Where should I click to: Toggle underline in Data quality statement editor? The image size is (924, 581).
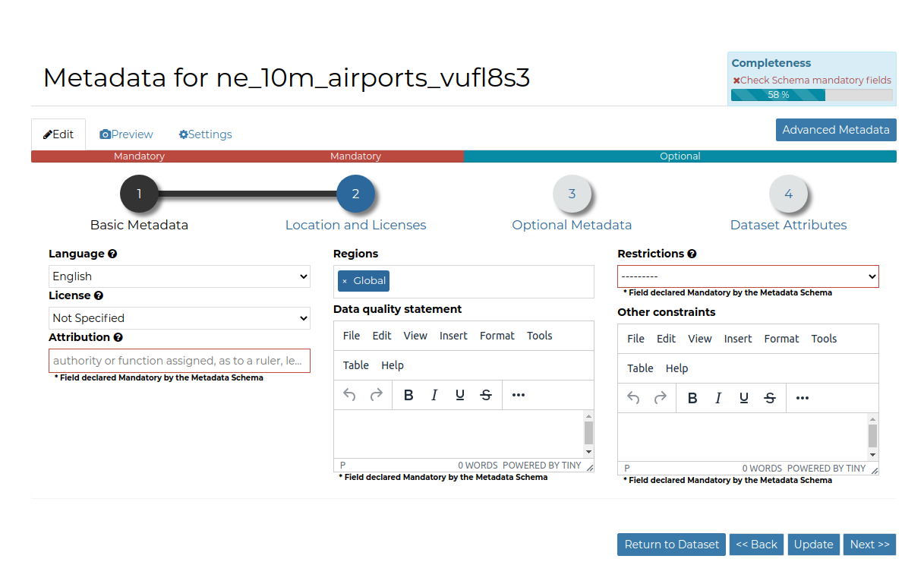(459, 394)
